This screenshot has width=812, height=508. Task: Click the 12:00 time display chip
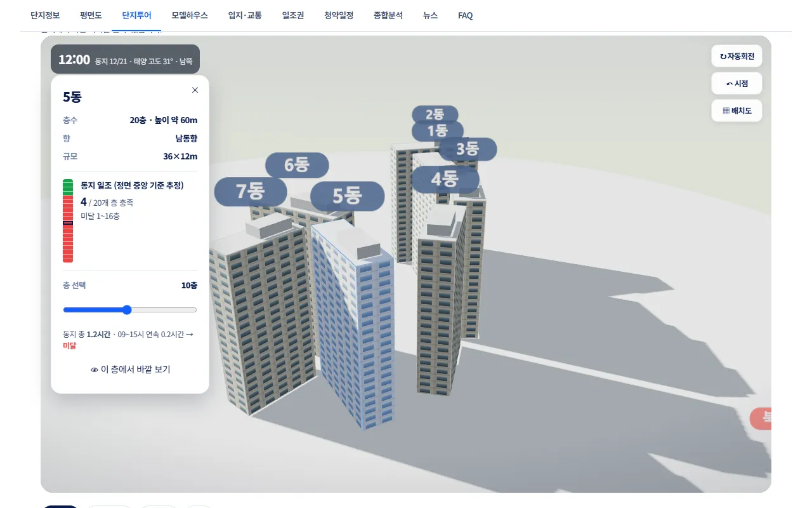click(125, 60)
